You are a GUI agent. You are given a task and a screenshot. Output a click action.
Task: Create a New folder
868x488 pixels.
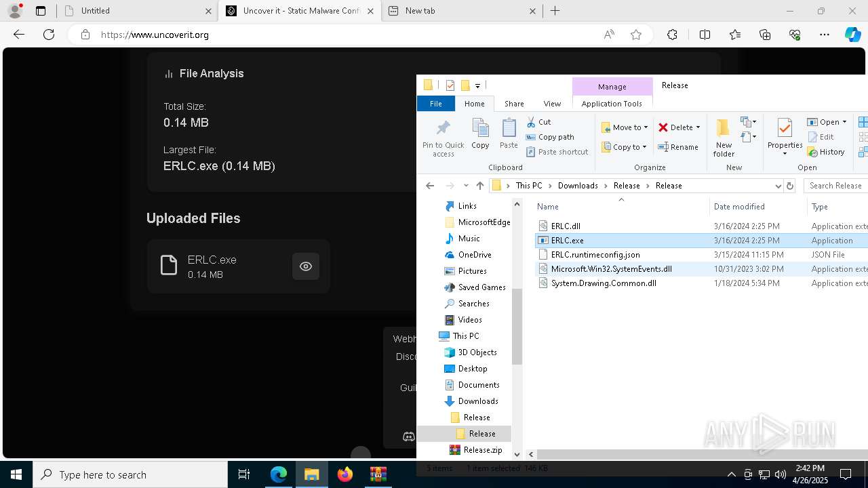click(x=724, y=138)
